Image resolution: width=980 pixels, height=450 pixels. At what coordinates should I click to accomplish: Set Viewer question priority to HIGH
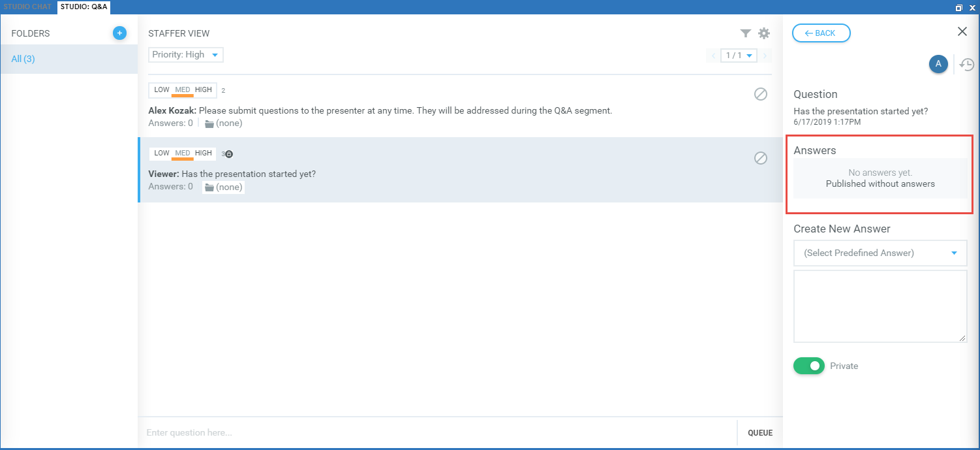click(x=204, y=153)
